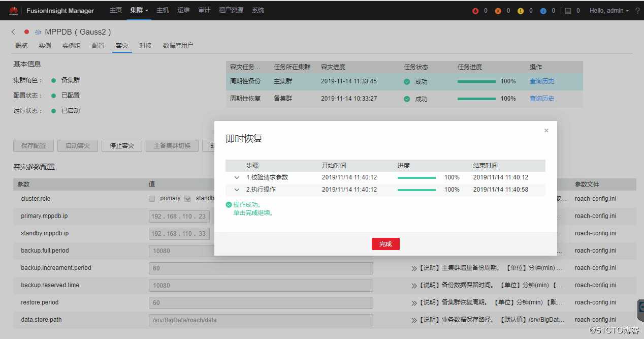View minor alarms via yellow warning icon
Viewport: 644px width, 339px height.
coord(521,11)
